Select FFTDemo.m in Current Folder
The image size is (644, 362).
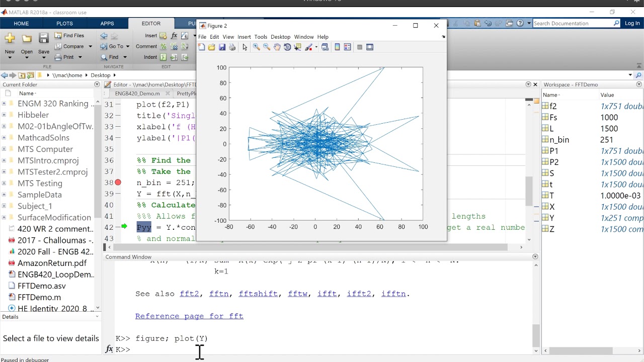(x=39, y=297)
